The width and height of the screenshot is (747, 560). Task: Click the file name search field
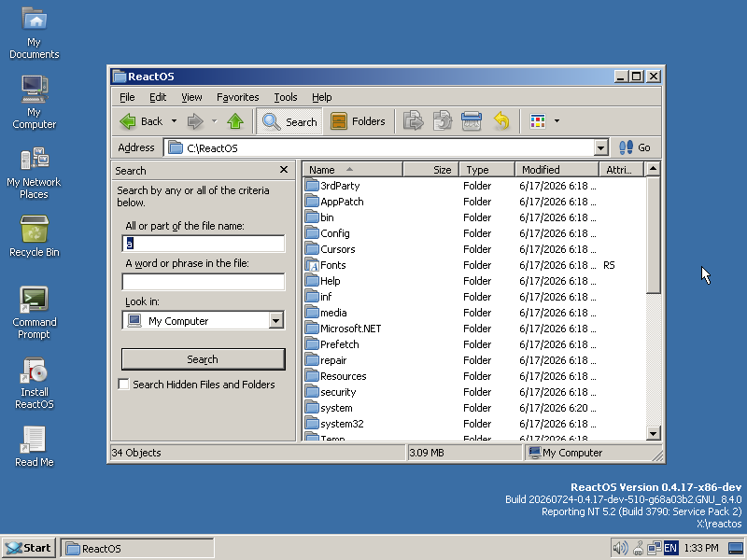point(204,244)
